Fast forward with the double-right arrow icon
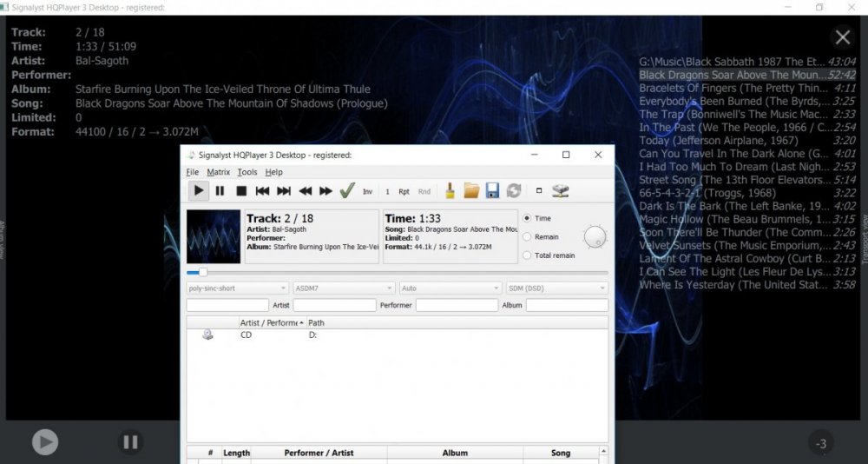The image size is (868, 464). click(x=326, y=191)
